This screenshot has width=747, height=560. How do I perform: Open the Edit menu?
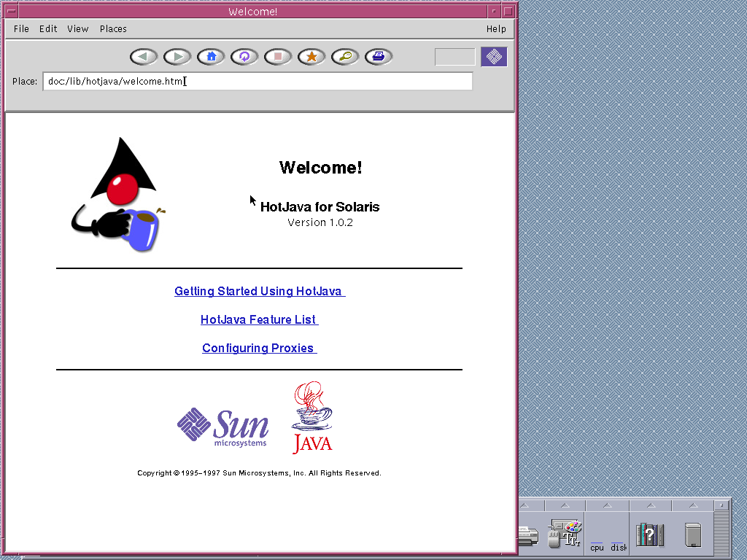pyautogui.click(x=48, y=28)
